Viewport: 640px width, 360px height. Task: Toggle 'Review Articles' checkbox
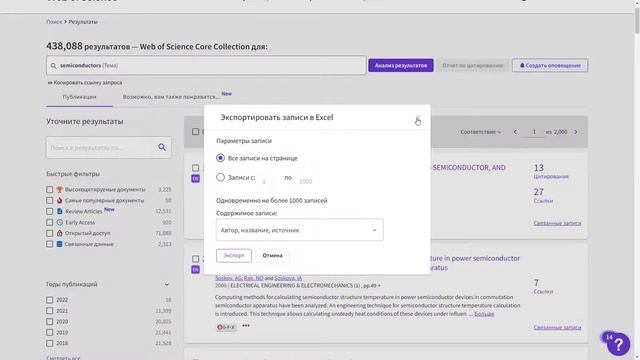pyautogui.click(x=49, y=211)
